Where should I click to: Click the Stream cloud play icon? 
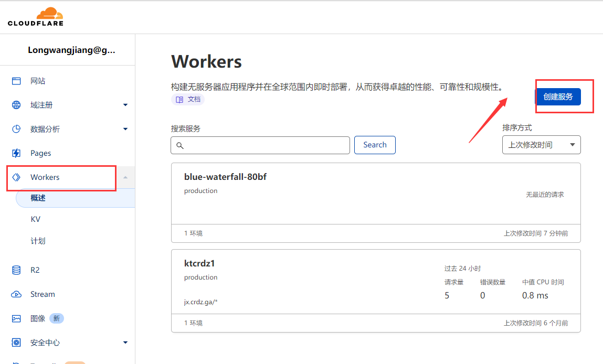coord(16,294)
